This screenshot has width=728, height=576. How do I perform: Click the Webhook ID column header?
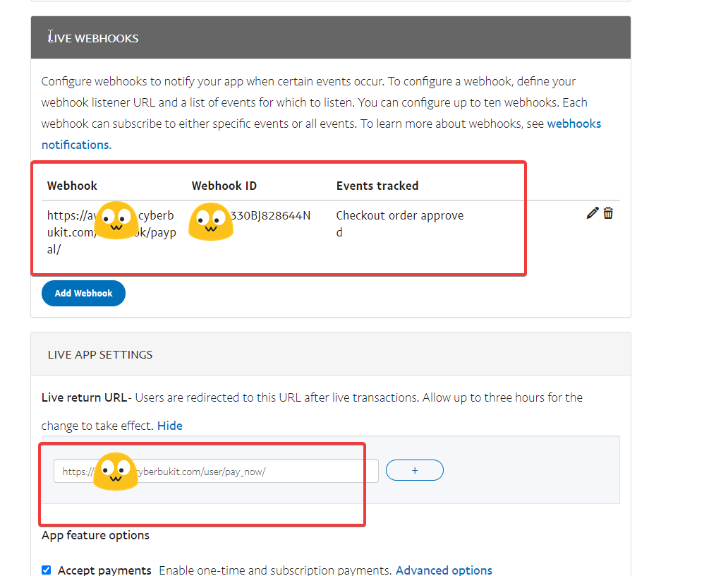(224, 186)
